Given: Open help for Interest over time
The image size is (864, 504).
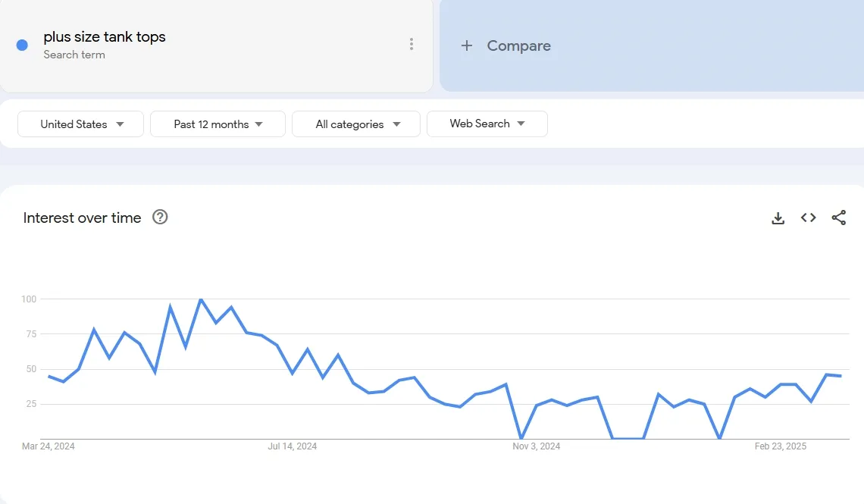Looking at the screenshot, I should click(160, 218).
